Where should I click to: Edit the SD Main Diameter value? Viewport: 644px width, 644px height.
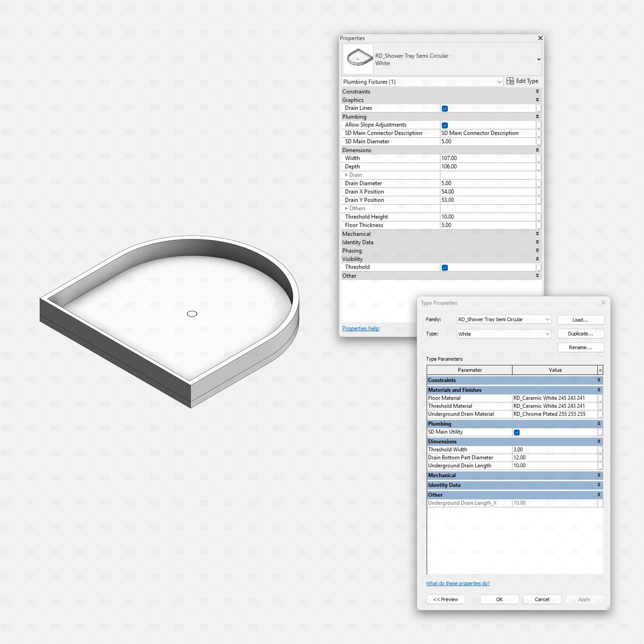(488, 141)
